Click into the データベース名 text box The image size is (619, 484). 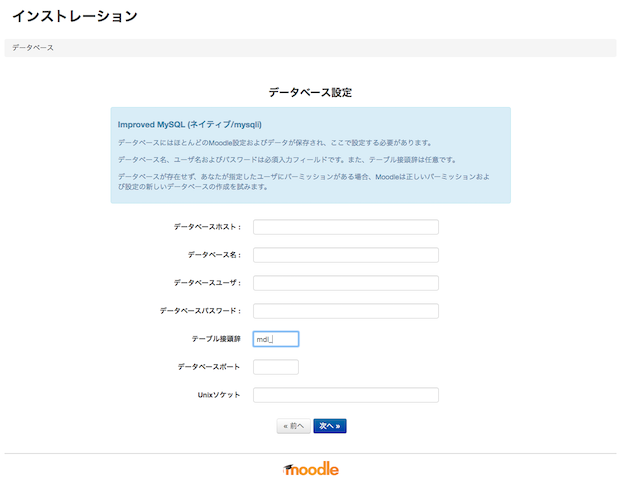click(x=345, y=255)
